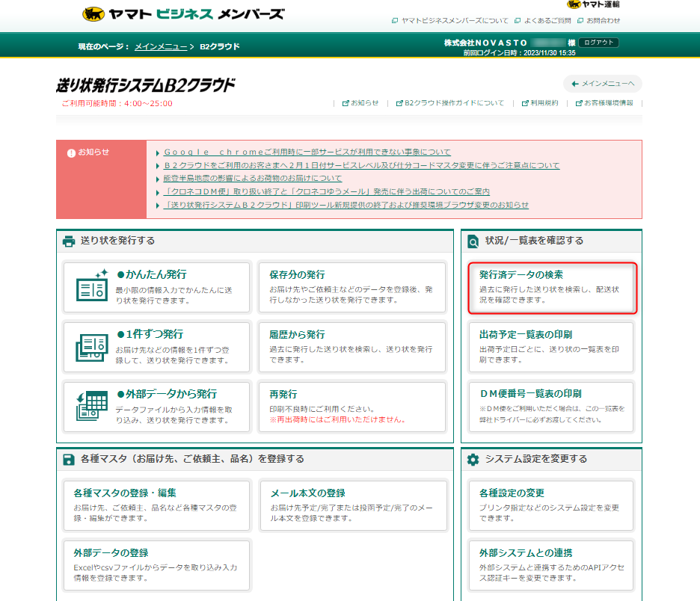
Task: Select 履歴から発行 option
Action: 351,346
